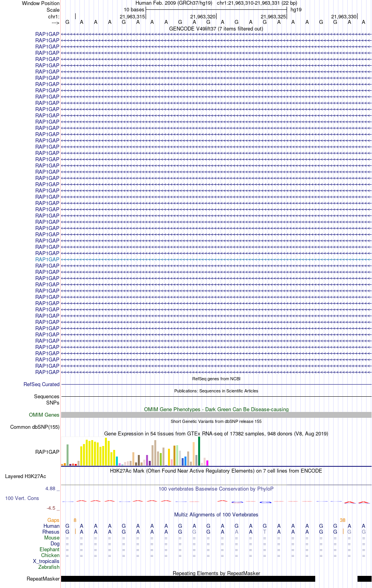This screenshot has height=588, width=372.
Task: Click the RAP1GAP label beside the GTEx bar chart
Action: click(x=47, y=452)
